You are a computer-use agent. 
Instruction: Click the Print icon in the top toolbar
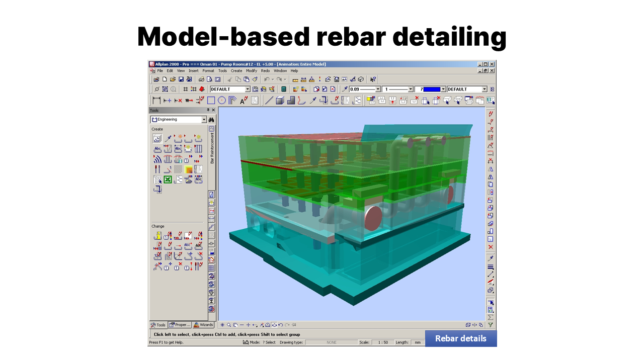201,79
